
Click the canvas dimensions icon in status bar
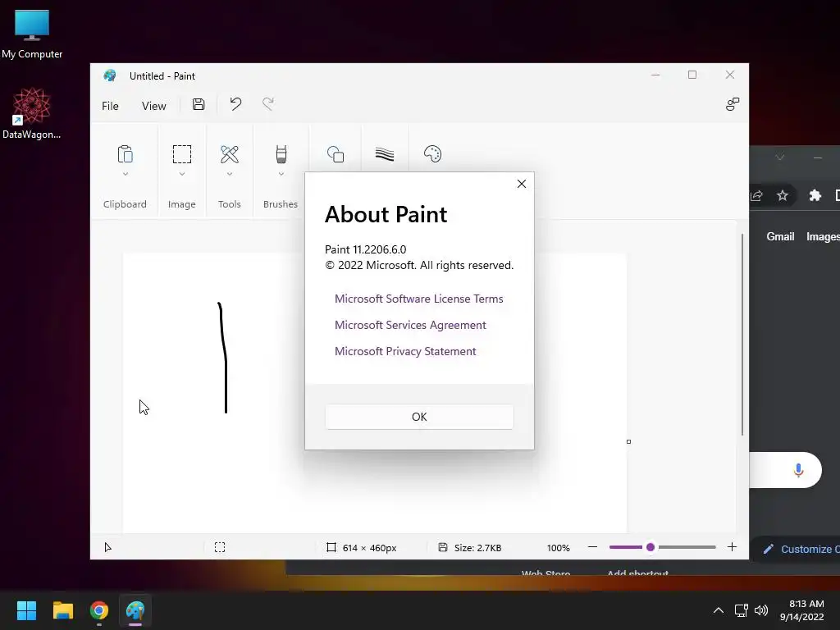pos(331,547)
